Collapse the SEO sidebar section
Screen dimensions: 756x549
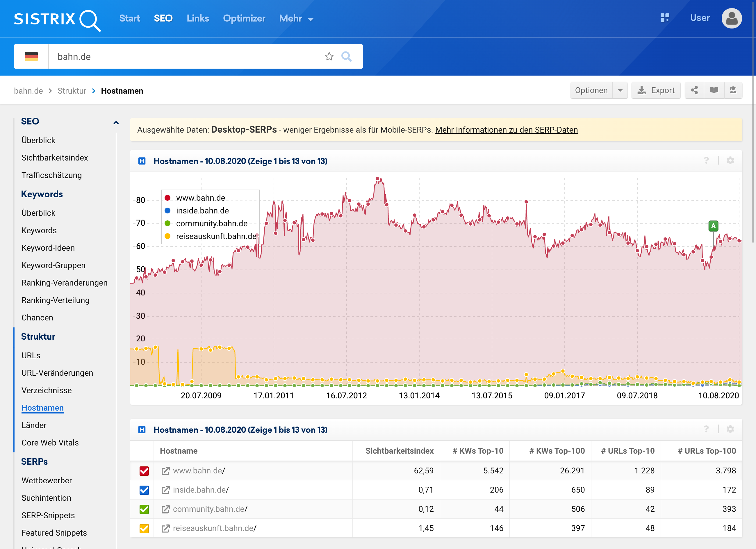(x=116, y=122)
